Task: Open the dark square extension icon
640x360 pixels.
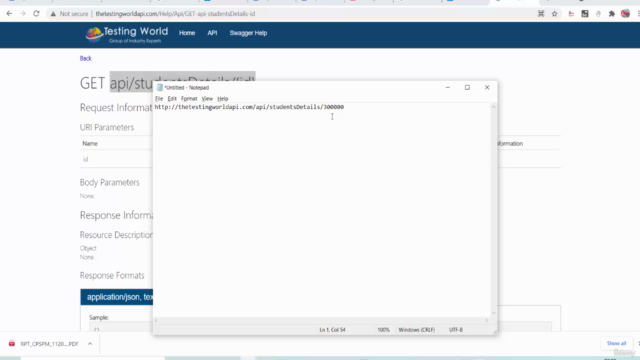Action: point(585,14)
